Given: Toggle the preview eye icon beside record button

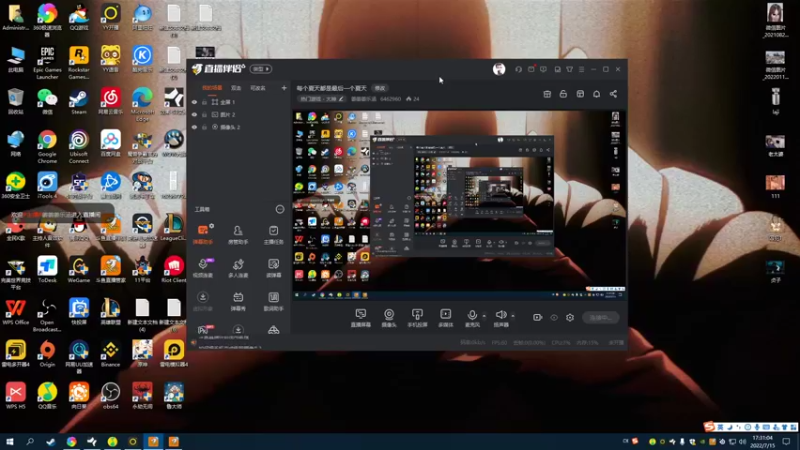Looking at the screenshot, I should [554, 317].
